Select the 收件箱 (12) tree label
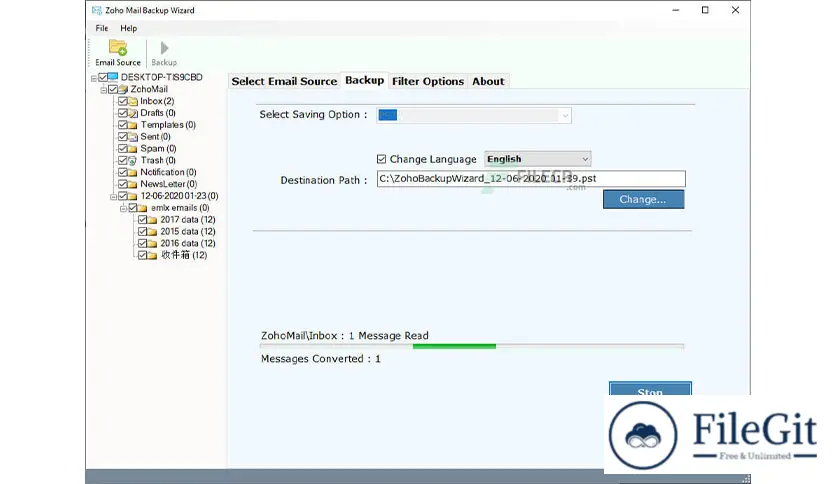 [x=184, y=255]
